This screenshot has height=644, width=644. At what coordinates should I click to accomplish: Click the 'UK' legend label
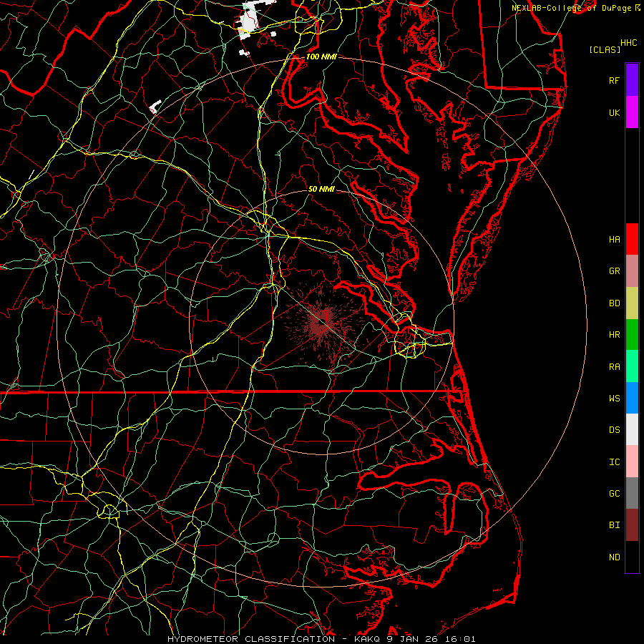tap(614, 112)
